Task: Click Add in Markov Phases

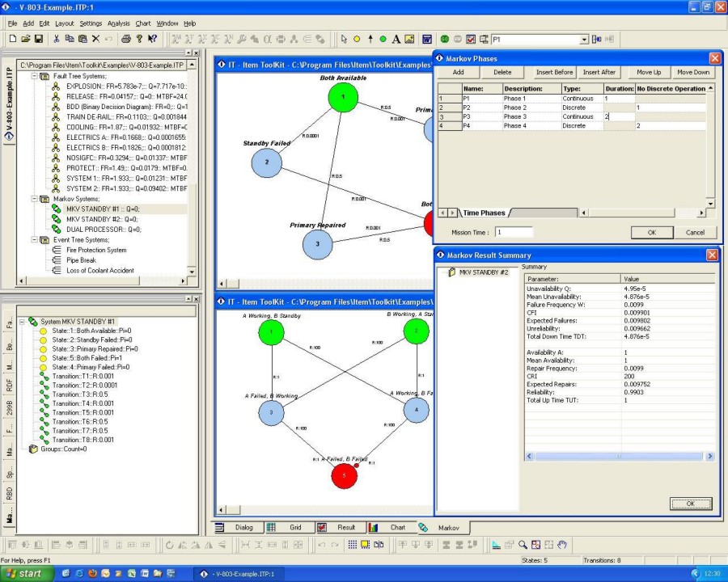Action: click(459, 72)
